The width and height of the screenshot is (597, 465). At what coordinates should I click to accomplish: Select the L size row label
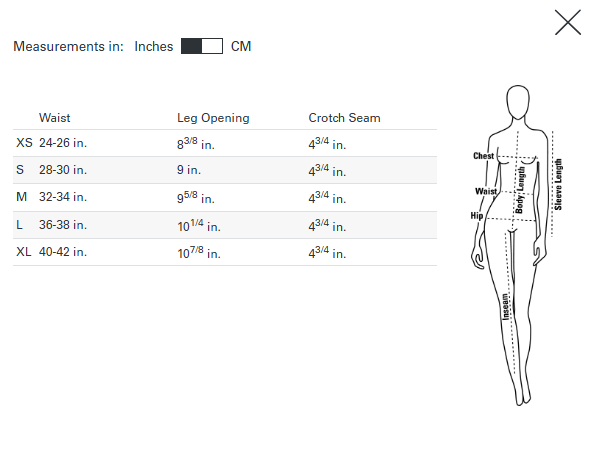tap(19, 225)
